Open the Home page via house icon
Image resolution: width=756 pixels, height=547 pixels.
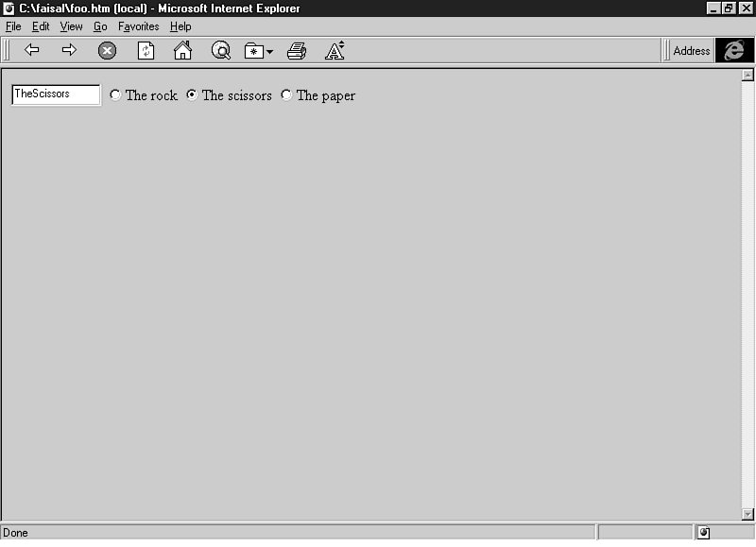click(x=182, y=50)
